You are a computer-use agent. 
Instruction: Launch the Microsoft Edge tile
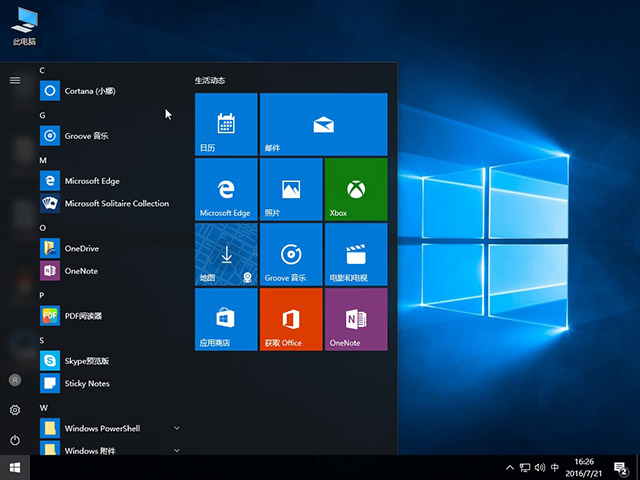[x=226, y=189]
